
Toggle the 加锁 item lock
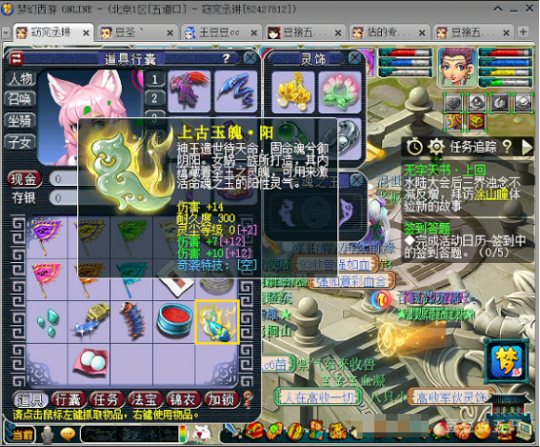point(221,400)
